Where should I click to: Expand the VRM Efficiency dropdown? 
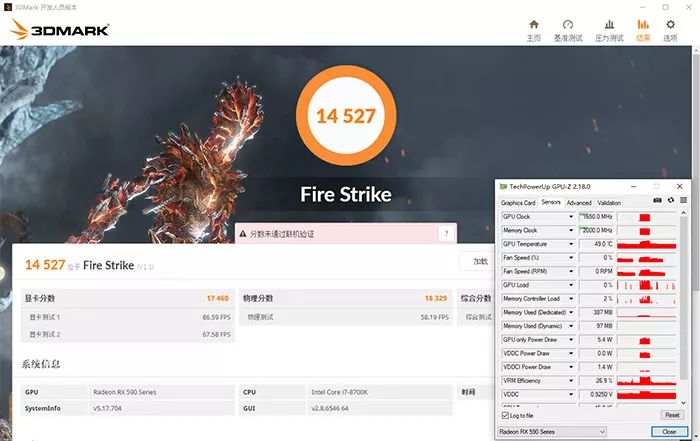(x=571, y=381)
